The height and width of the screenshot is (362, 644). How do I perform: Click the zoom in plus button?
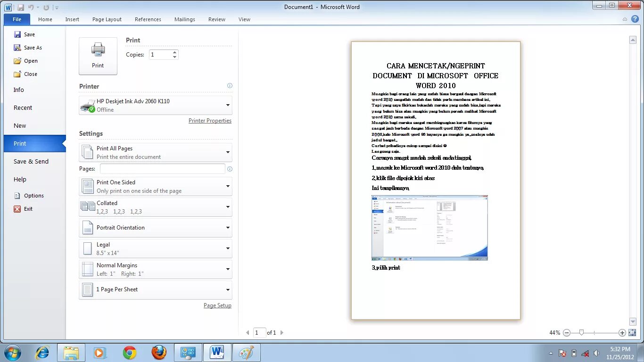[622, 333]
